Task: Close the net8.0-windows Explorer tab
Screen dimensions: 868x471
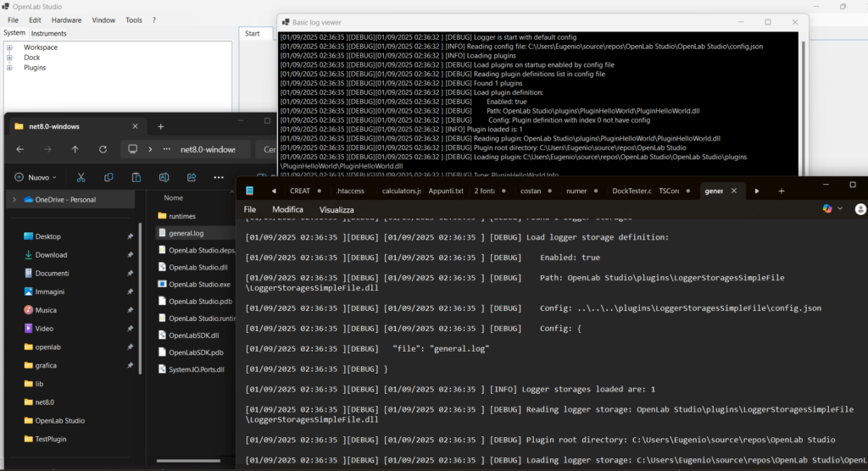Action: click(x=135, y=126)
